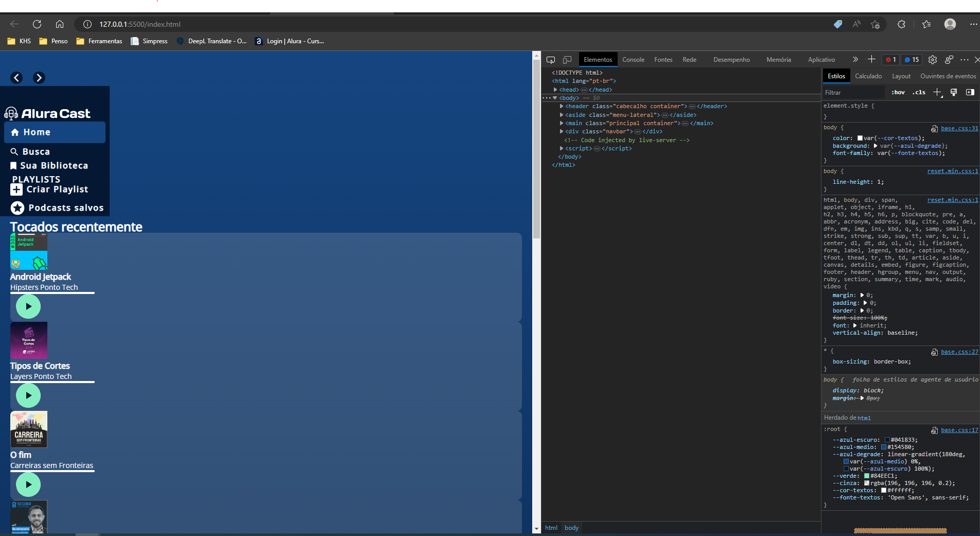
Task: Click the Android Jetpack cover thumbnail
Action: coord(29,252)
